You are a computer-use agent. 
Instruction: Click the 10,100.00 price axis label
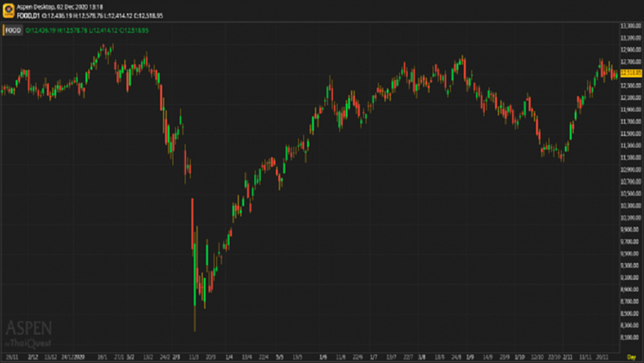[x=631, y=217]
